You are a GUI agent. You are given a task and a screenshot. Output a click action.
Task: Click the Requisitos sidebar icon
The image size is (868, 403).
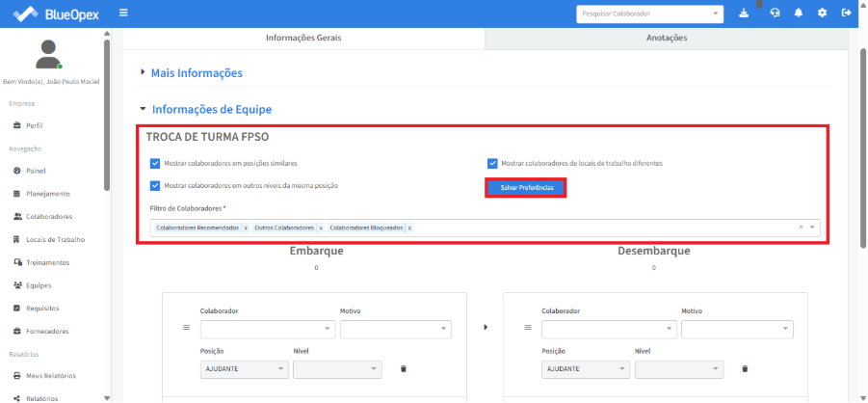click(16, 309)
